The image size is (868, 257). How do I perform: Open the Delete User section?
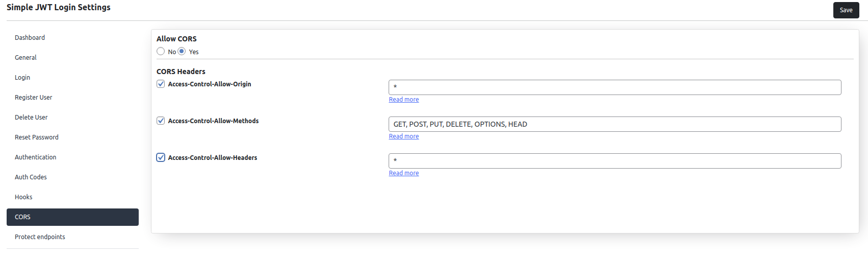click(31, 118)
